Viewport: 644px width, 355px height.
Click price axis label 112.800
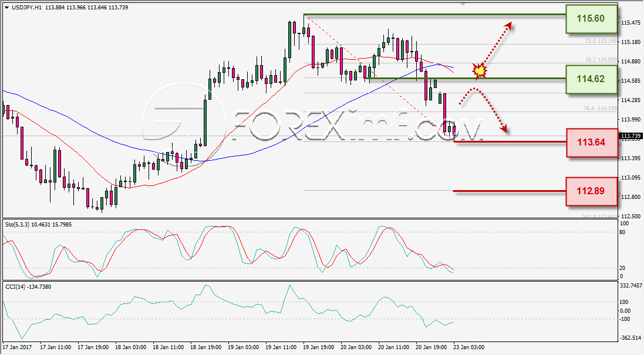(631, 197)
